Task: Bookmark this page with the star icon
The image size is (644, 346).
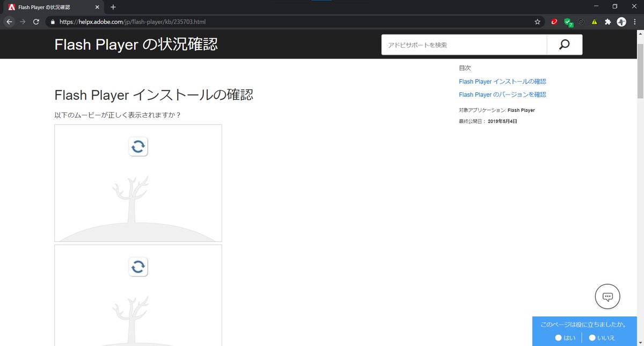Action: pos(537,22)
